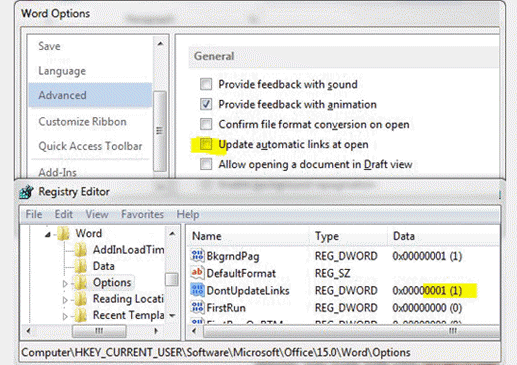This screenshot has width=517, height=365.
Task: Expand the Reading Locati registry key
Action: (65, 300)
